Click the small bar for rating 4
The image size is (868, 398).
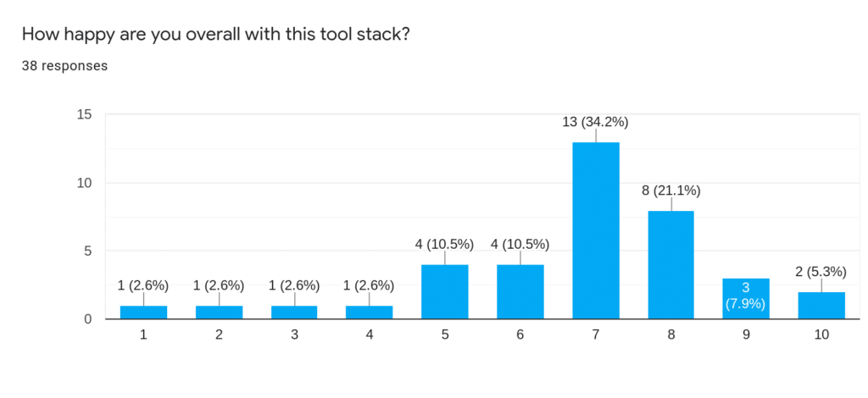[x=370, y=312]
